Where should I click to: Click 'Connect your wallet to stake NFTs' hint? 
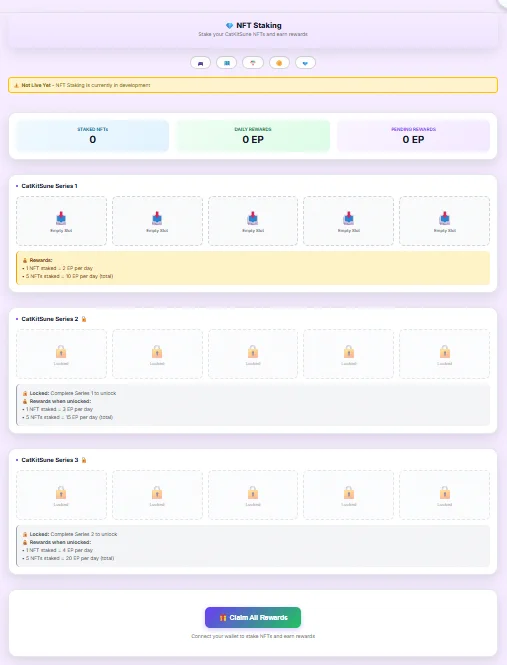coord(253,636)
